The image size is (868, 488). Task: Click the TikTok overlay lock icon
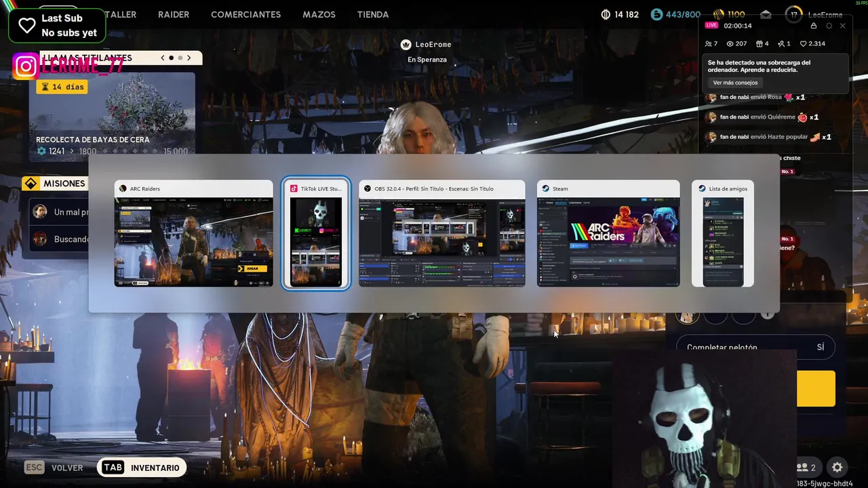coord(814,26)
